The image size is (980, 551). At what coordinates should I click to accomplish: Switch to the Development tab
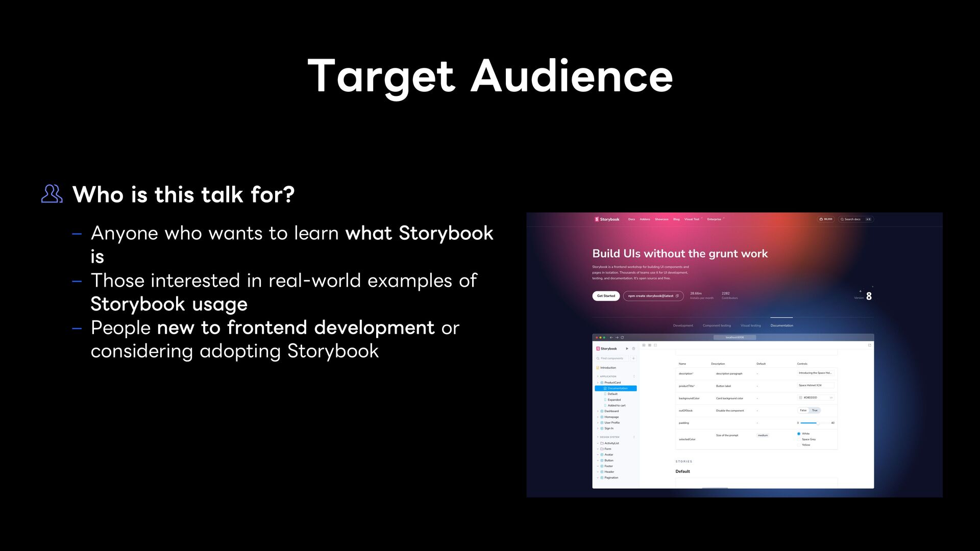point(683,325)
